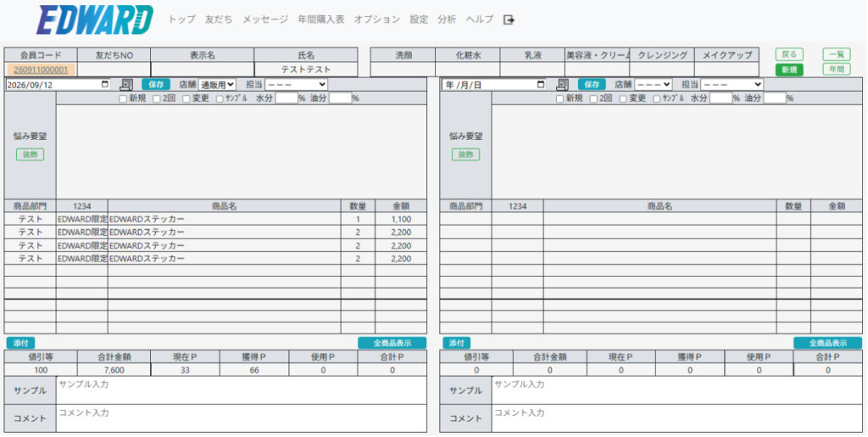Click the 友だちNO header cell
This screenshot has height=437, width=868.
(x=114, y=55)
